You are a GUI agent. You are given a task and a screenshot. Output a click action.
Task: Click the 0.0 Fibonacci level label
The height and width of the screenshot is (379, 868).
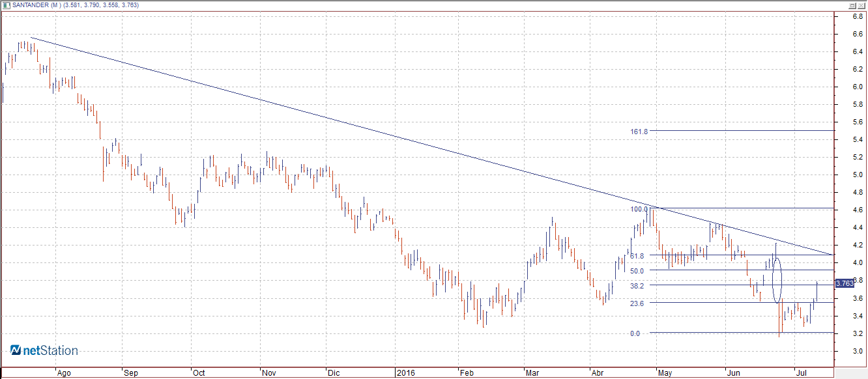pyautogui.click(x=635, y=333)
